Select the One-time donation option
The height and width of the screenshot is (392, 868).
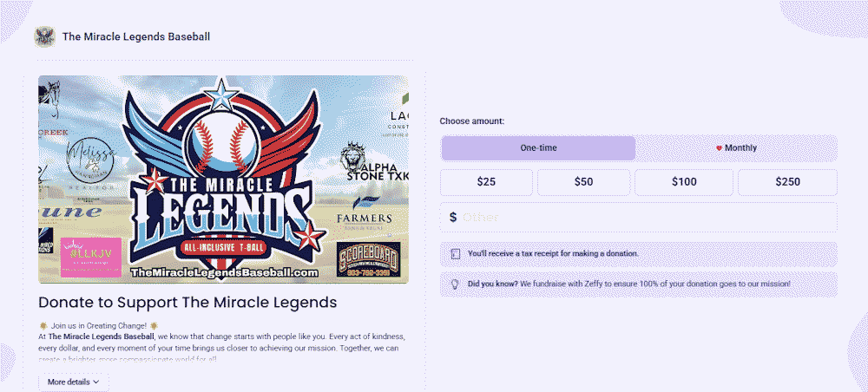(538, 148)
